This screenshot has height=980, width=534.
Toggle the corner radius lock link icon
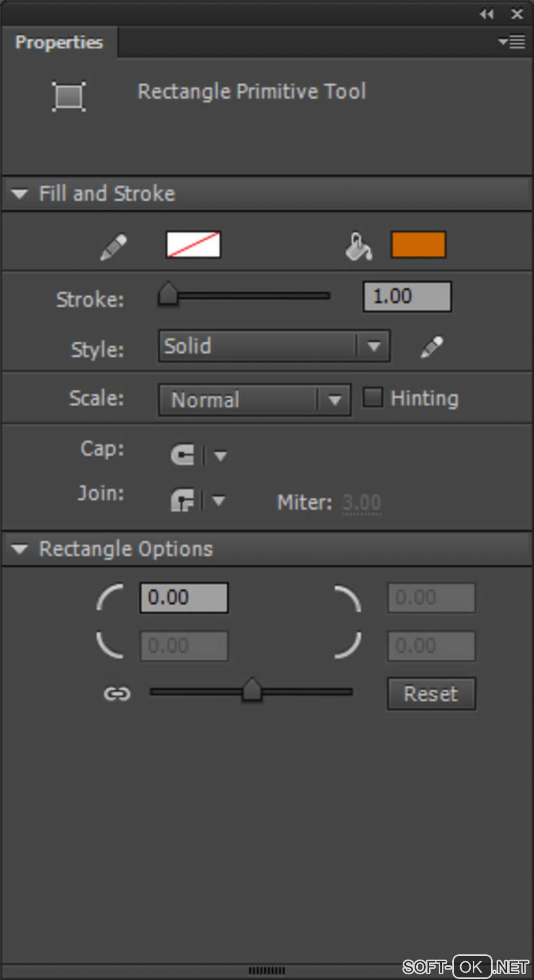coord(117,694)
